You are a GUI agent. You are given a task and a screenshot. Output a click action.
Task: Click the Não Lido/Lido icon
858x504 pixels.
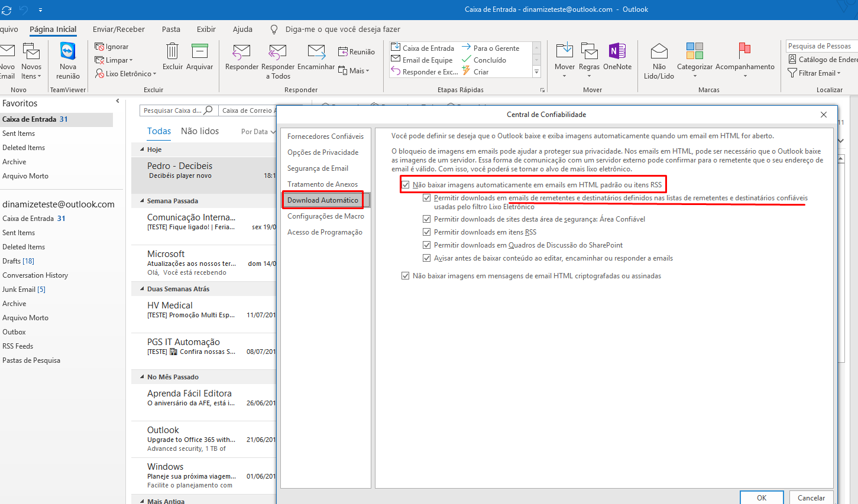coord(659,51)
